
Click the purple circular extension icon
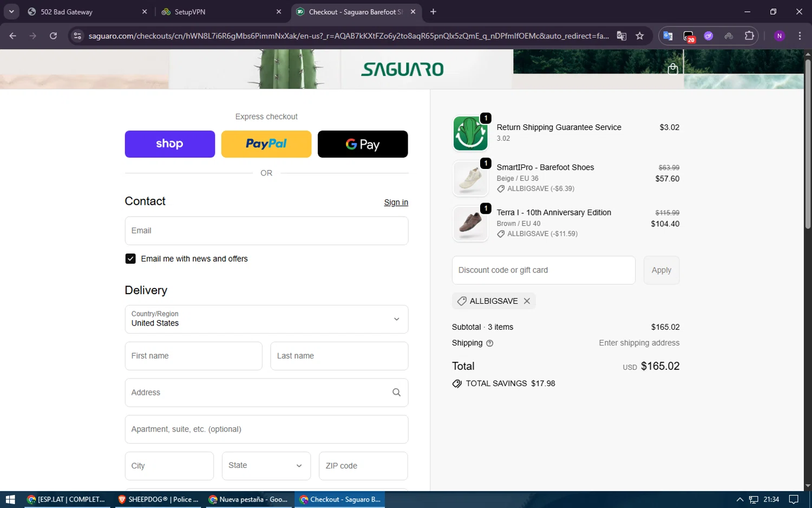[709, 36]
